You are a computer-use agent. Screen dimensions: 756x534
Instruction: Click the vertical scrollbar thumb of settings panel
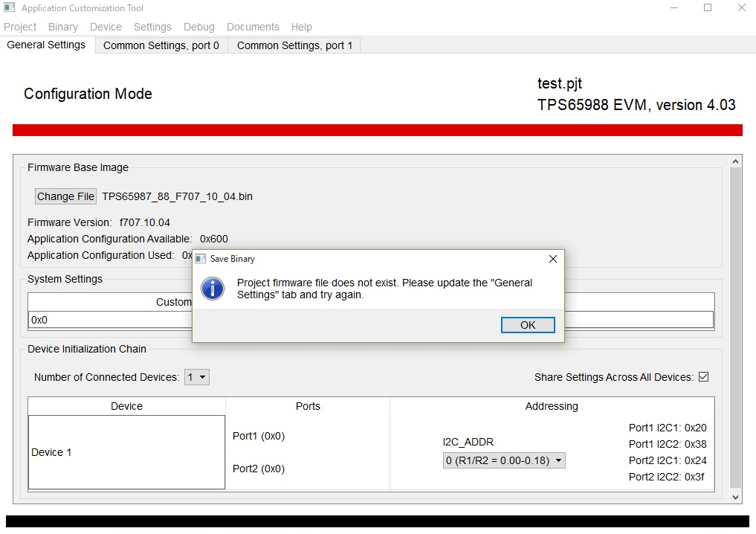(735, 328)
